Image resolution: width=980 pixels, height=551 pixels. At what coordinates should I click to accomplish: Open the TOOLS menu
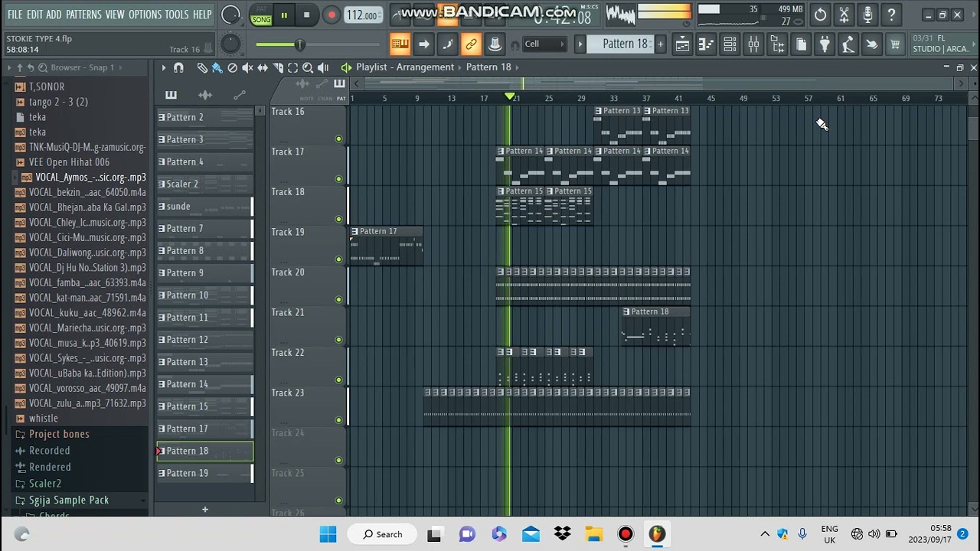[177, 15]
